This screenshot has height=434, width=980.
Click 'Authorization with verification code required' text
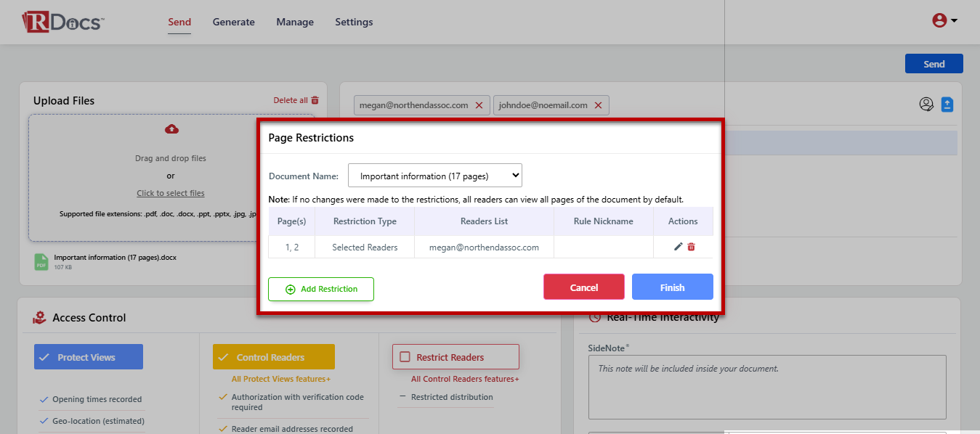(x=298, y=402)
